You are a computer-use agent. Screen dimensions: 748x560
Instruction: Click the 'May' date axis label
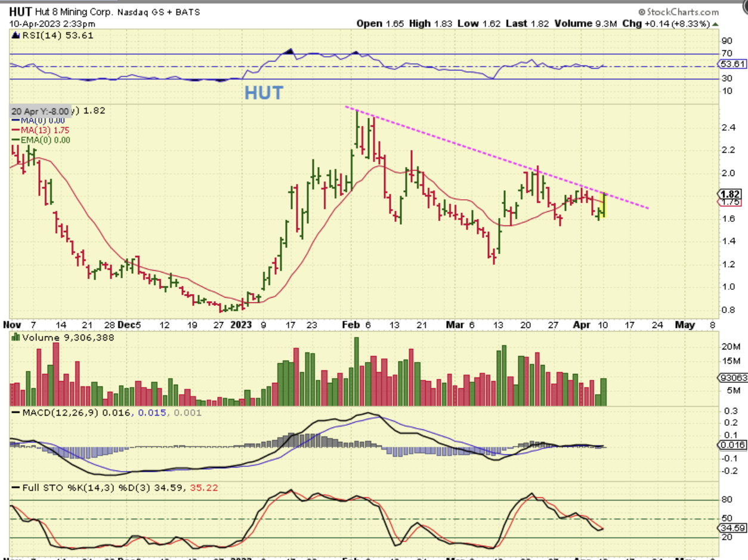coord(684,325)
